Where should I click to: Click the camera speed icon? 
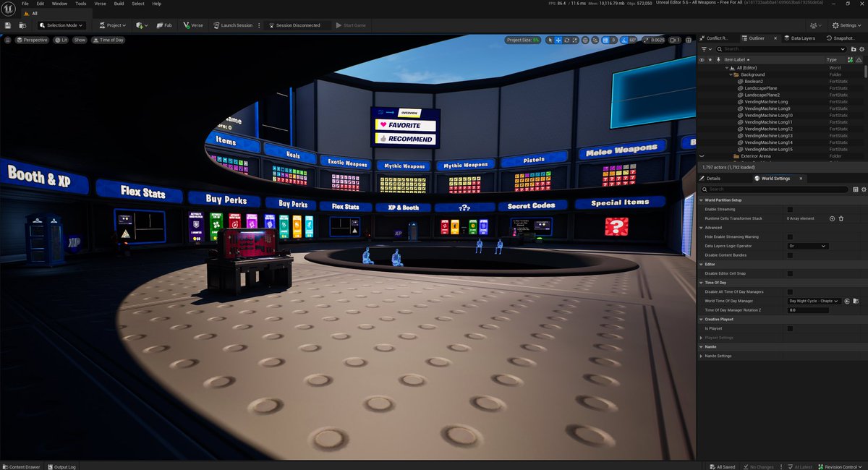(x=675, y=40)
